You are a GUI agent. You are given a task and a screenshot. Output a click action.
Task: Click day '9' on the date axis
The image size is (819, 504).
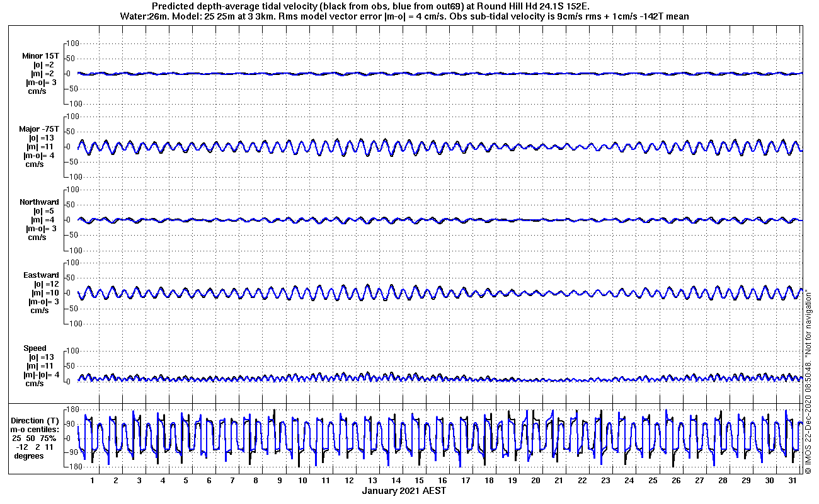pyautogui.click(x=279, y=481)
